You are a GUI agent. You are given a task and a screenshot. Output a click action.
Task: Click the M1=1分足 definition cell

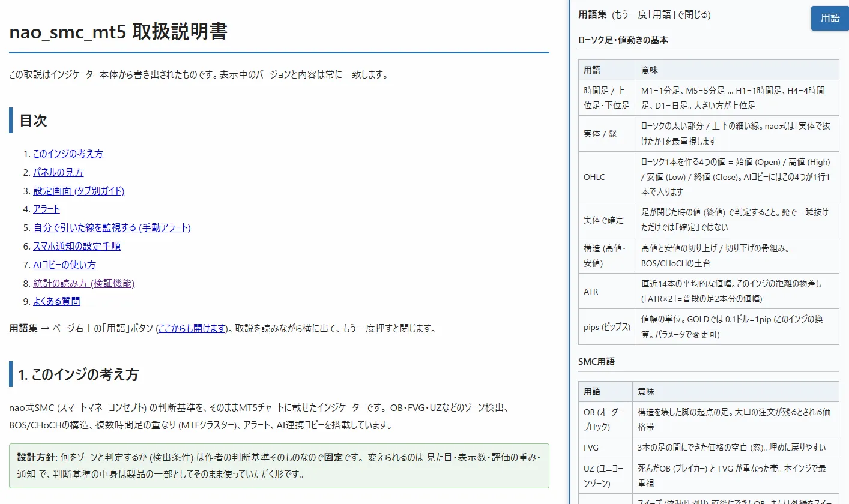[737, 98]
